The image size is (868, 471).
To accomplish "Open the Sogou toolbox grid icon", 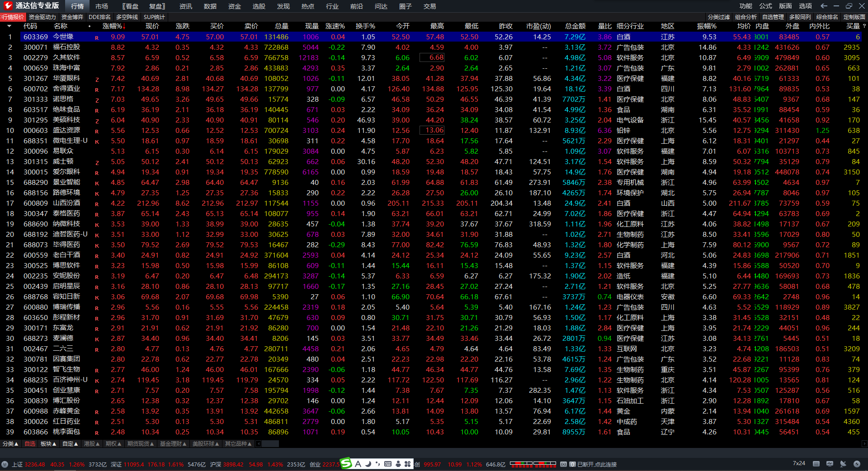I will point(407,464).
